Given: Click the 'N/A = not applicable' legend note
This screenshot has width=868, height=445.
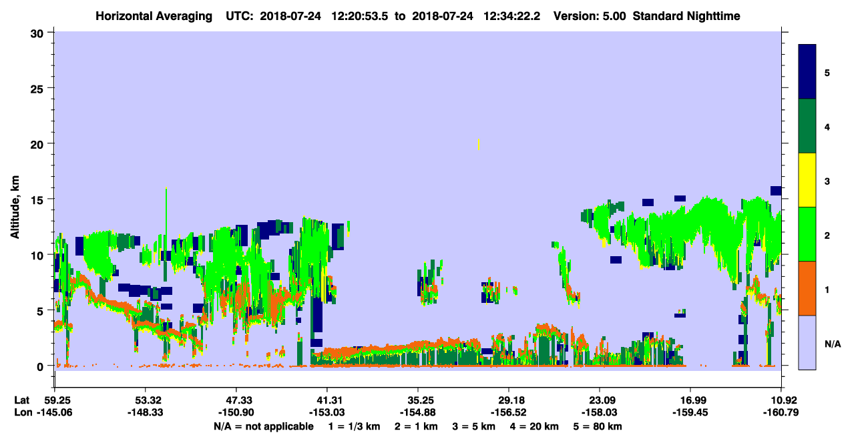Looking at the screenshot, I should point(264,426).
